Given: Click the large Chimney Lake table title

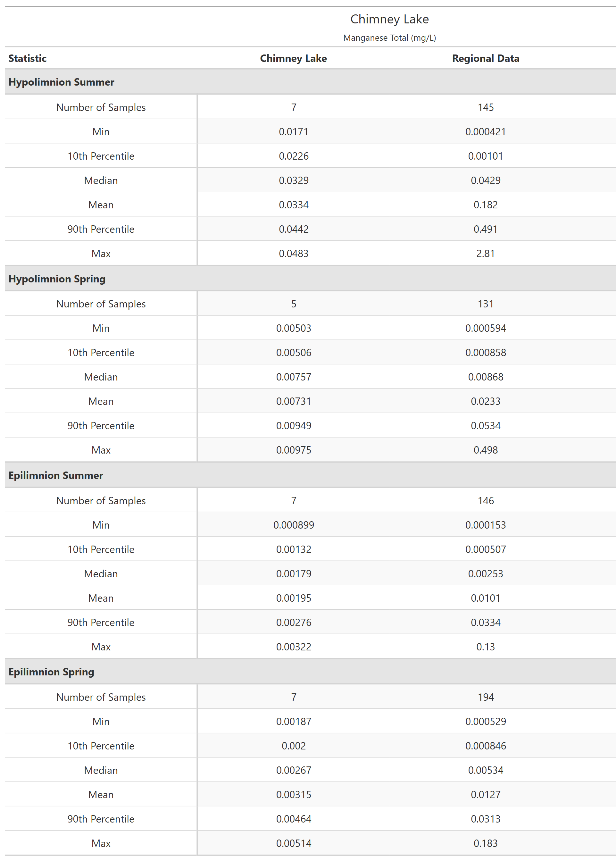Looking at the screenshot, I should (389, 19).
